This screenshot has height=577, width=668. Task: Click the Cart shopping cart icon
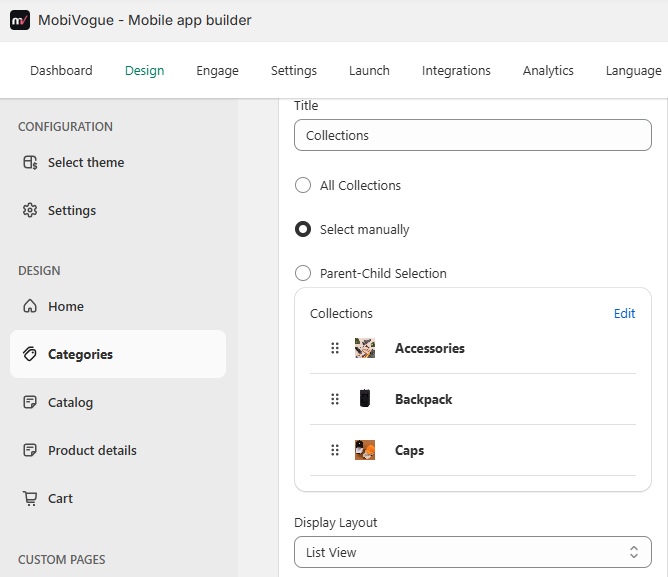tap(30, 498)
